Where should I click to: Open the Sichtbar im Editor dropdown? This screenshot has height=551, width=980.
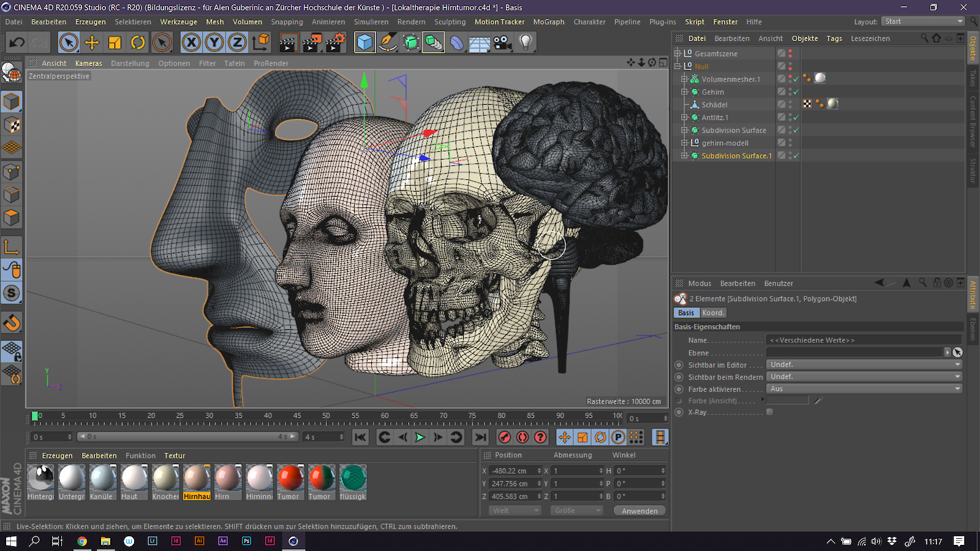point(864,364)
